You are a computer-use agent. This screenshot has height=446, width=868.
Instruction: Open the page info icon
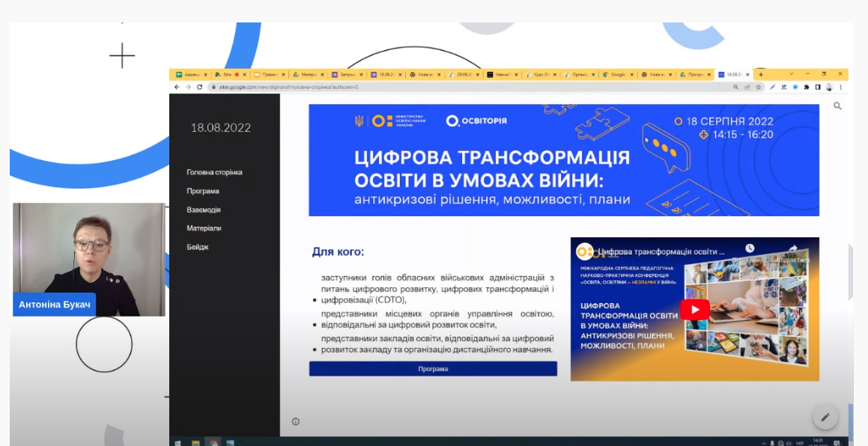click(x=296, y=421)
